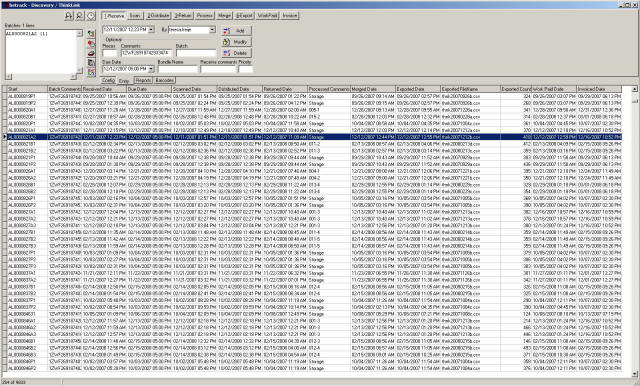Open the Export tab
The height and width of the screenshot is (386, 640).
point(244,16)
